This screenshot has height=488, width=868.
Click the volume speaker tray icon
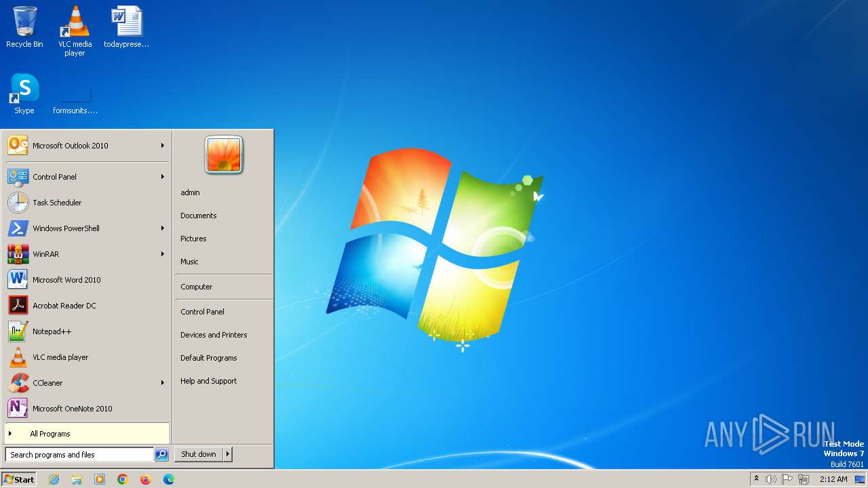tap(770, 479)
